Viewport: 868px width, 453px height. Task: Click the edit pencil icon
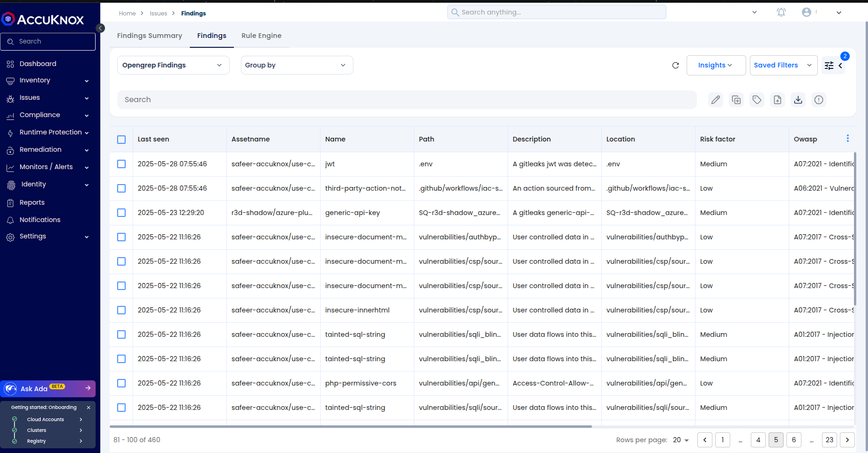click(716, 100)
